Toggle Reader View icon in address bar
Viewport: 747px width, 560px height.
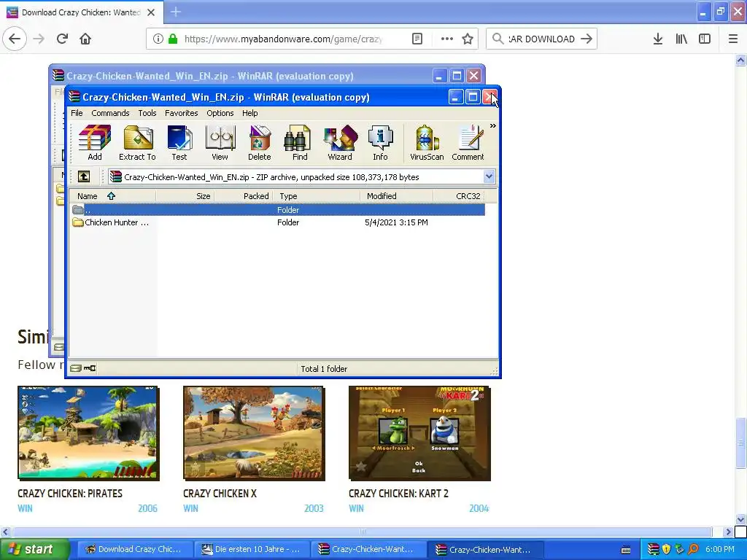pos(417,39)
